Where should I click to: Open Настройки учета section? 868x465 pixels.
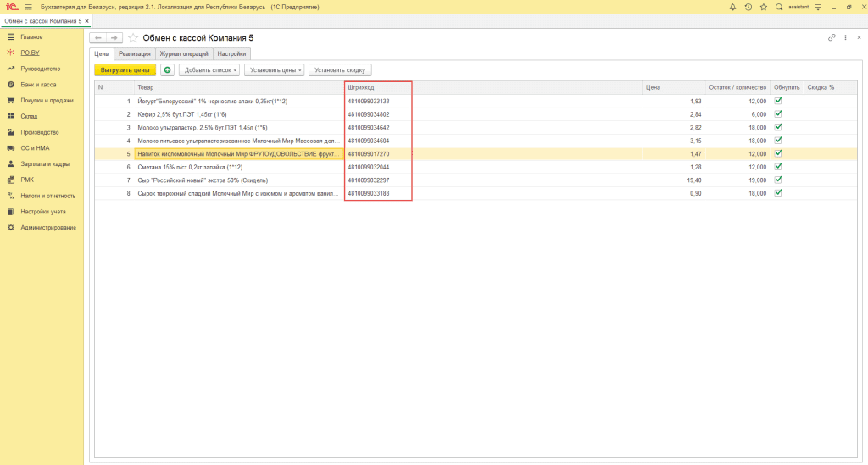tap(43, 212)
